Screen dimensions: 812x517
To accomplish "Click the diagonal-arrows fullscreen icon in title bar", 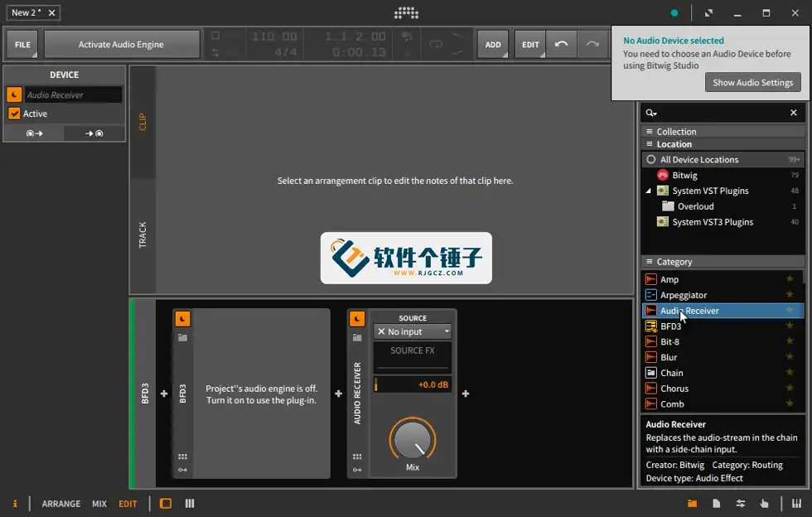I will [x=708, y=13].
